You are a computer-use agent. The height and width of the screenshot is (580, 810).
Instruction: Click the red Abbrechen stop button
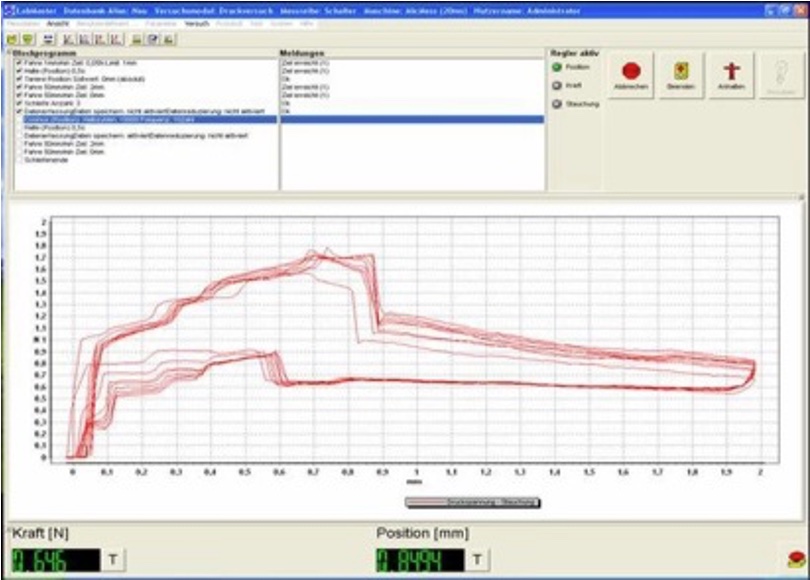631,75
